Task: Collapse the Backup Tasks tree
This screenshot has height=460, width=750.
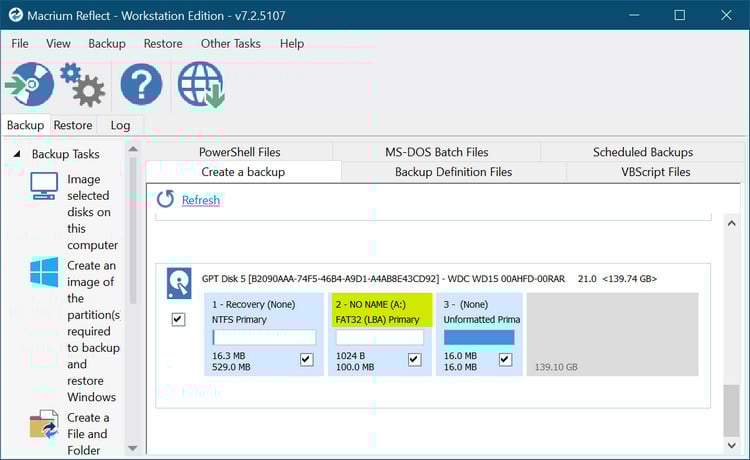Action: (17, 154)
